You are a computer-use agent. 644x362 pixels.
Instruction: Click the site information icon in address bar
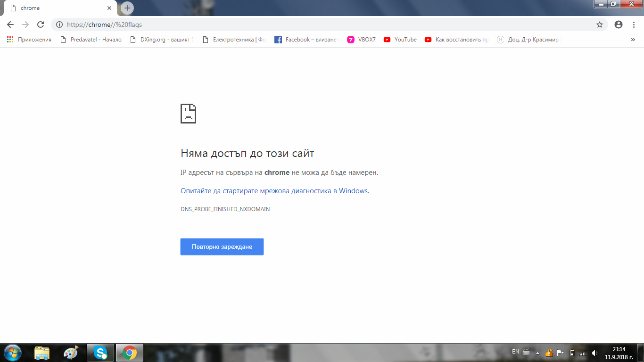point(59,25)
